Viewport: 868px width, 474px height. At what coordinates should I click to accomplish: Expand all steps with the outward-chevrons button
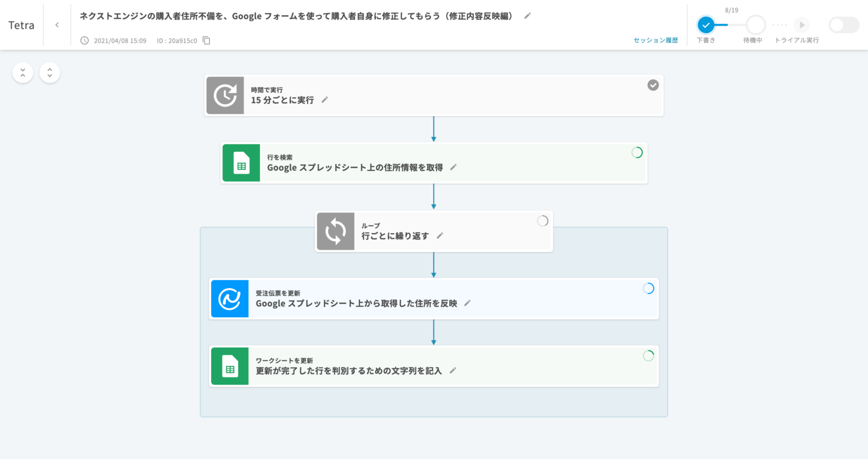[x=50, y=73]
